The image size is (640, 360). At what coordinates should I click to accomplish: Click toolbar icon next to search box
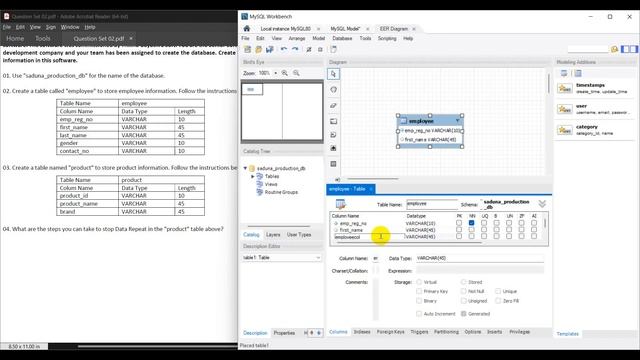click(614, 49)
